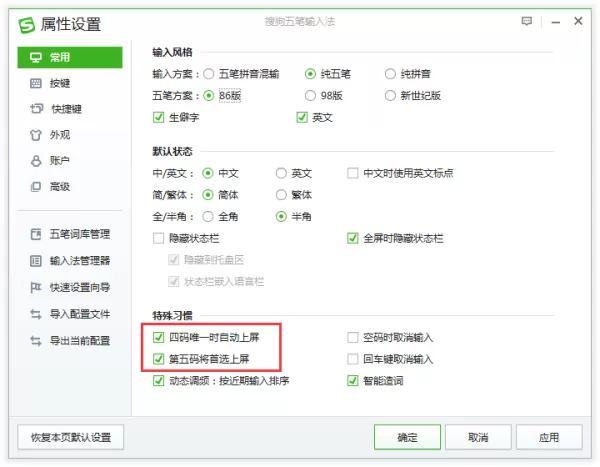This screenshot has width=600, height=467.
Task: Select 五笔拼音混输 input scheme
Action: point(209,74)
